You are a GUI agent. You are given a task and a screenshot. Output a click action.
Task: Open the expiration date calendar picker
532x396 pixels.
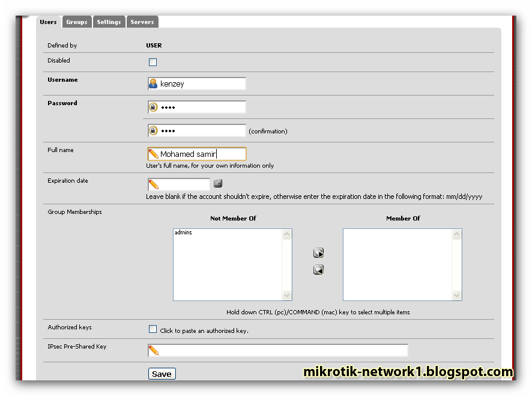pyautogui.click(x=218, y=183)
